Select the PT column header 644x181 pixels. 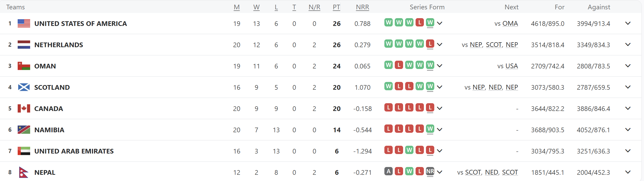click(x=337, y=7)
